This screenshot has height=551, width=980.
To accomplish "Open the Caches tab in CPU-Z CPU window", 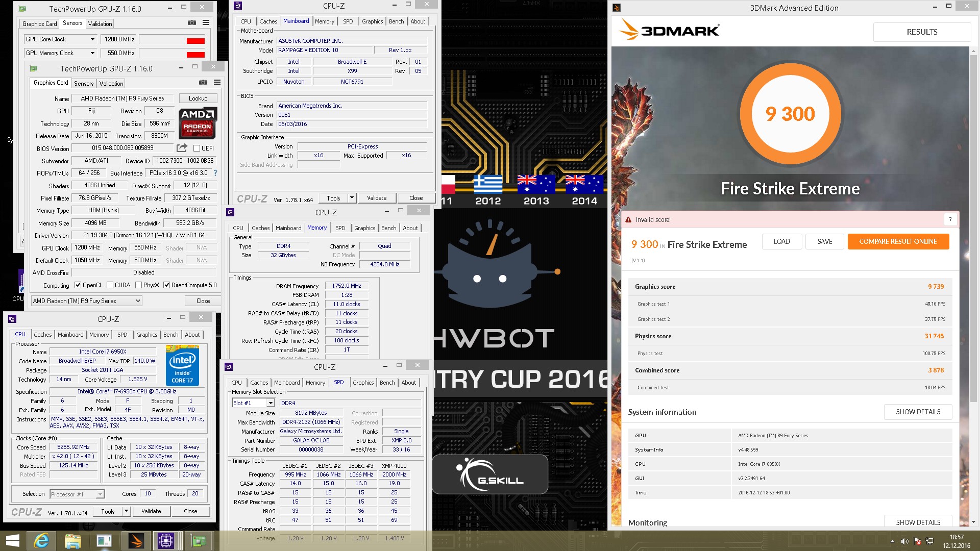I will point(43,335).
